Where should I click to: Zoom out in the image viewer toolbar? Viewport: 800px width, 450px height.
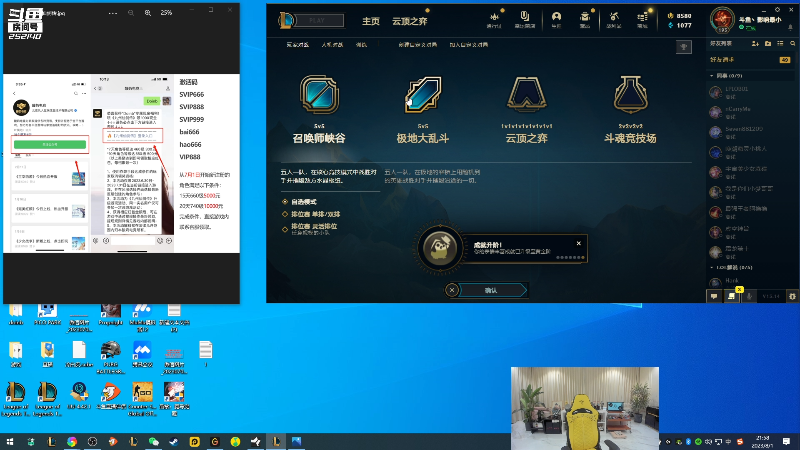pyautogui.click(x=131, y=13)
